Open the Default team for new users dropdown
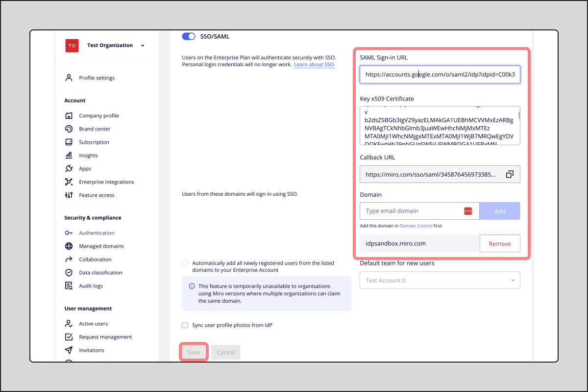 440,280
